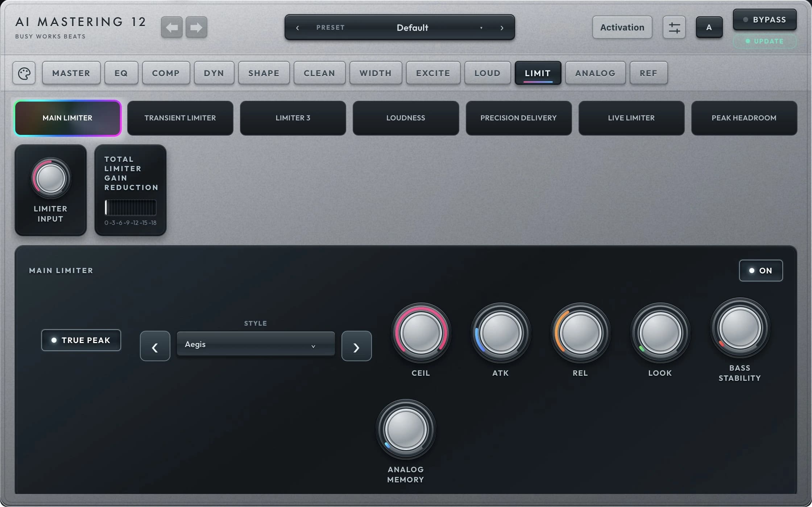Select the LOUDNESS module

coord(406,118)
